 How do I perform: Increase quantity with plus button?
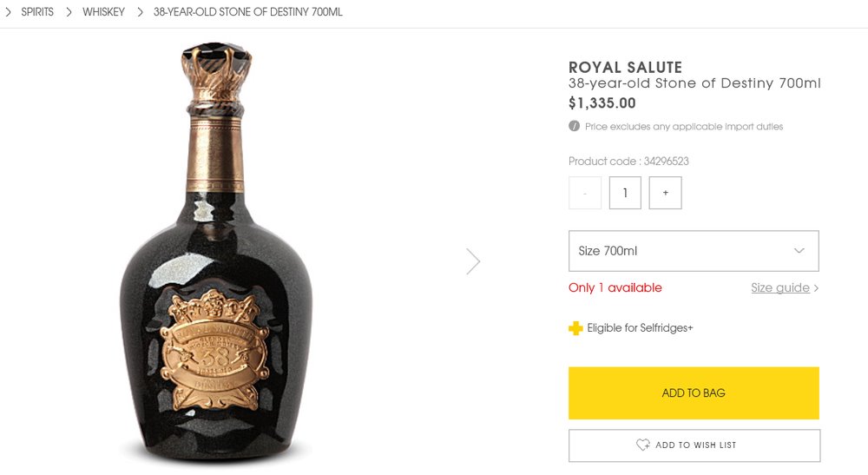click(x=666, y=193)
